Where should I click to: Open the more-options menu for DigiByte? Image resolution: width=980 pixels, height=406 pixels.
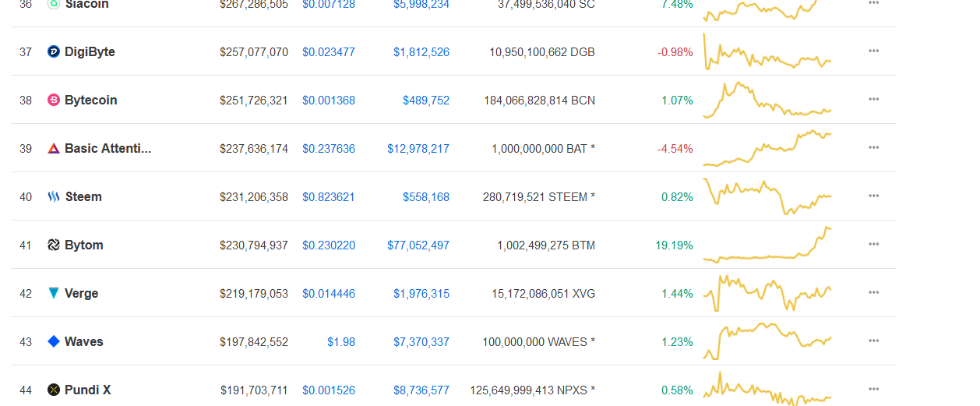click(x=873, y=51)
